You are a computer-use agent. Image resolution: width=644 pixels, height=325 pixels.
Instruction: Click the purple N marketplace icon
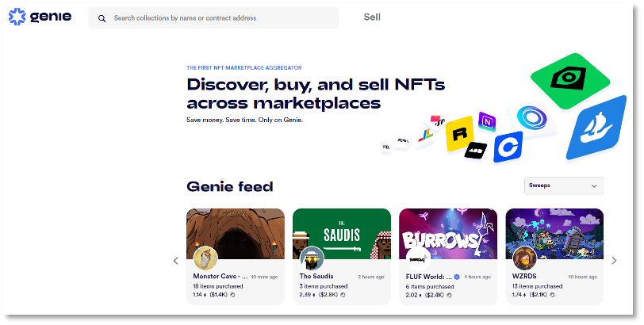[x=486, y=123]
